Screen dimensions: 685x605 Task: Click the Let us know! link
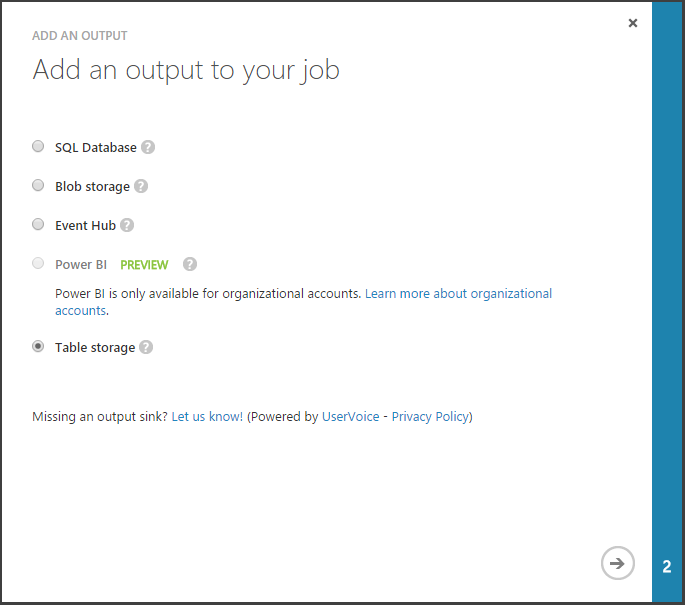coord(207,417)
